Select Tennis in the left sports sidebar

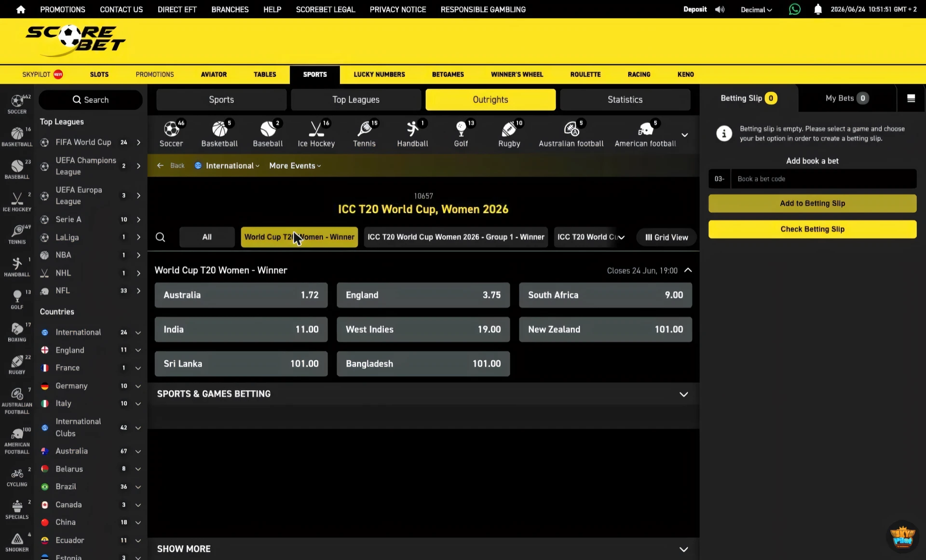click(17, 234)
